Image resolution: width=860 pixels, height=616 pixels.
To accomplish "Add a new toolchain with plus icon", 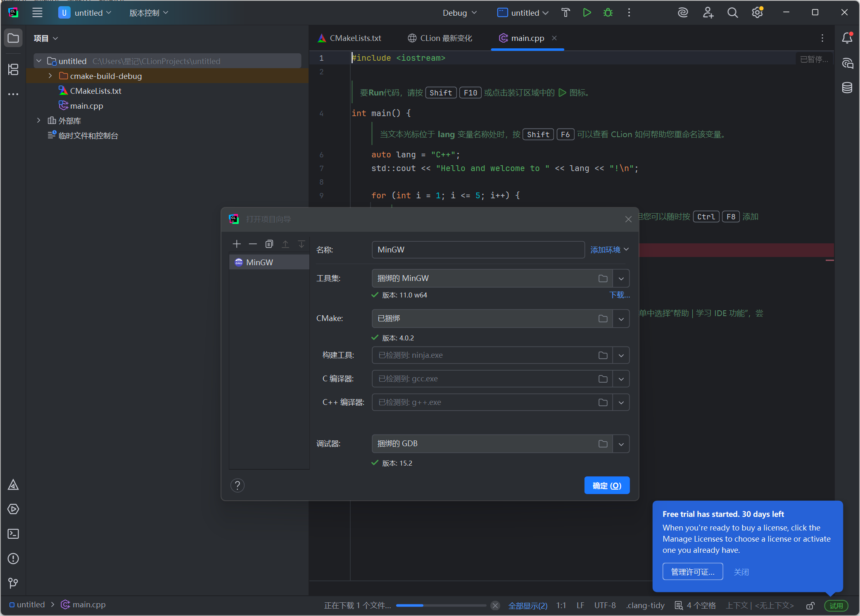I will pos(237,244).
